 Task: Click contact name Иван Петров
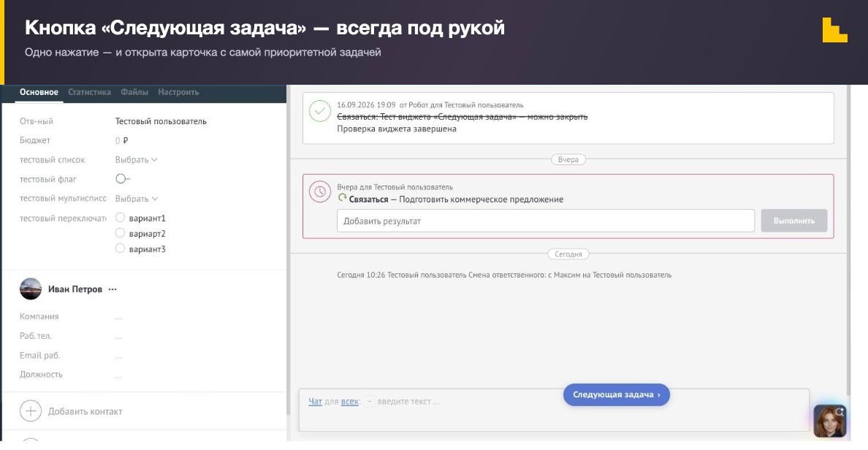click(x=75, y=289)
